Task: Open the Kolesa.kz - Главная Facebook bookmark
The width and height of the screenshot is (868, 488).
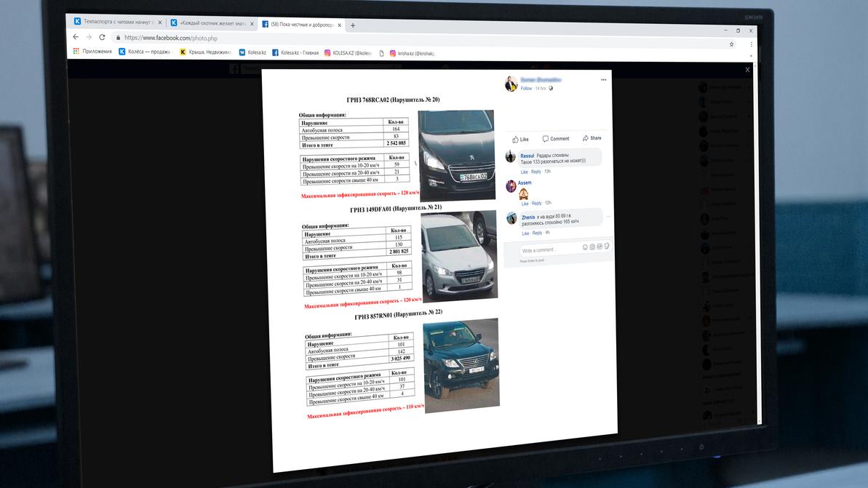Action: 295,52
